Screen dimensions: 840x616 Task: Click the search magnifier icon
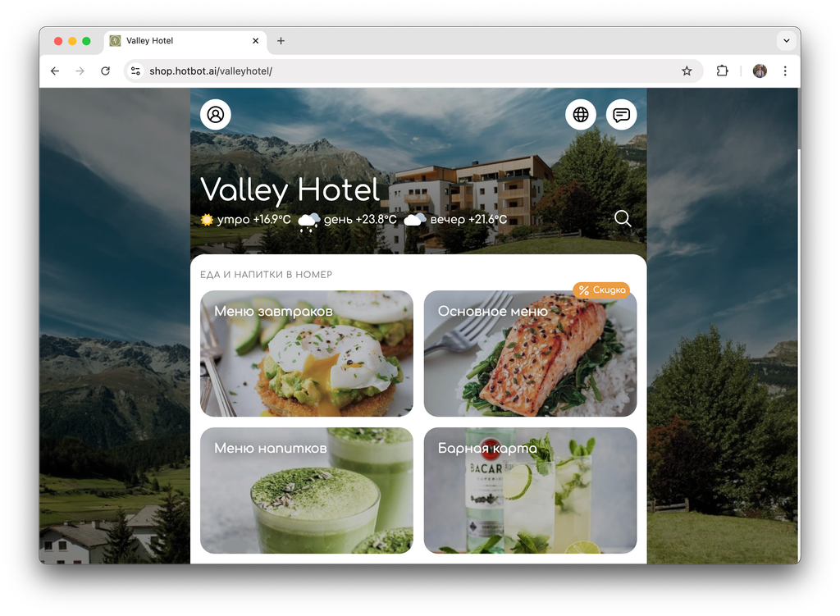pos(623,218)
